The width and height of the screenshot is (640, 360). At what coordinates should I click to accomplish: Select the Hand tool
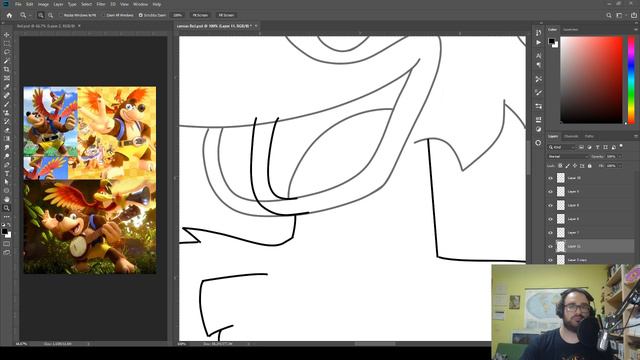7,200
